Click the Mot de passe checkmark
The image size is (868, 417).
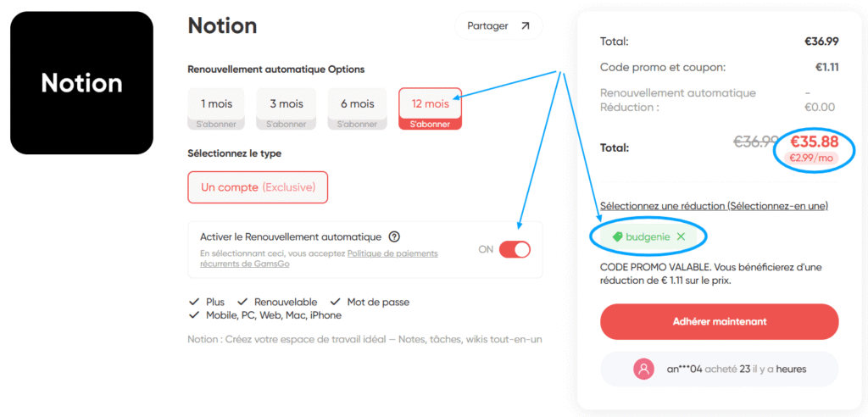336,302
